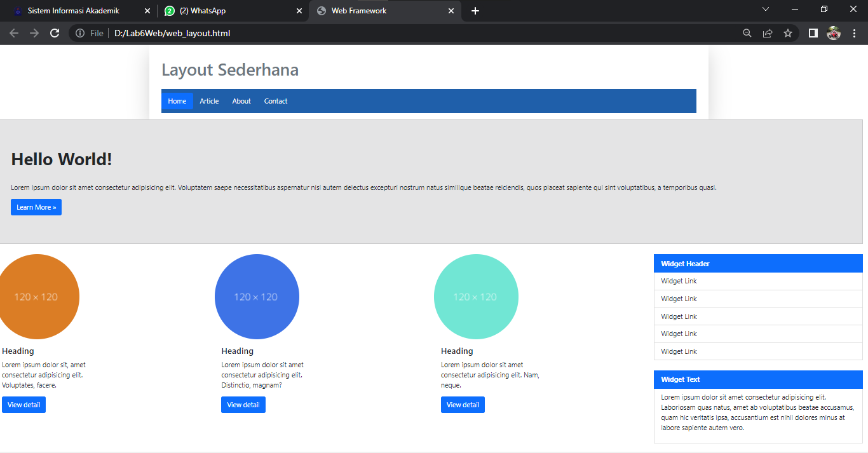Click View detail under the orange circle
Screen dimensions: 868x453
[24, 404]
